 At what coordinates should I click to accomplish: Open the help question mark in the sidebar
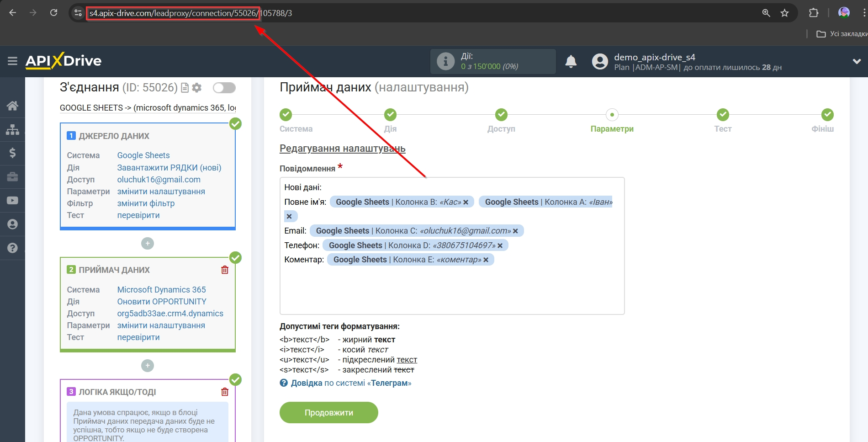click(12, 248)
